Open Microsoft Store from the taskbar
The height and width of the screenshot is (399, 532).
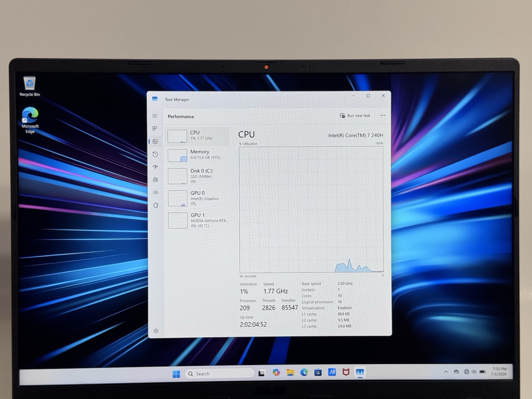click(318, 372)
